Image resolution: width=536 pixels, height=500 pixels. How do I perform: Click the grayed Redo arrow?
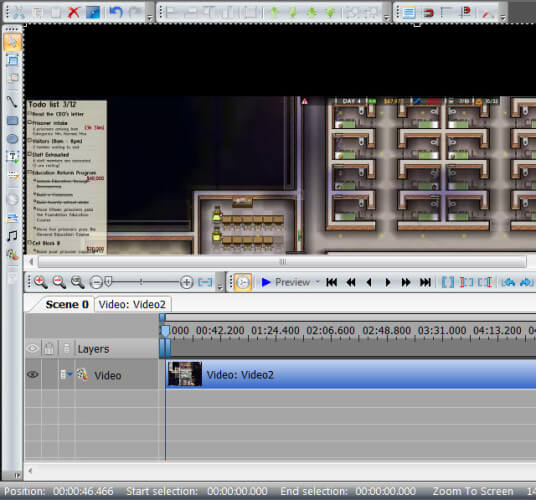(x=135, y=13)
